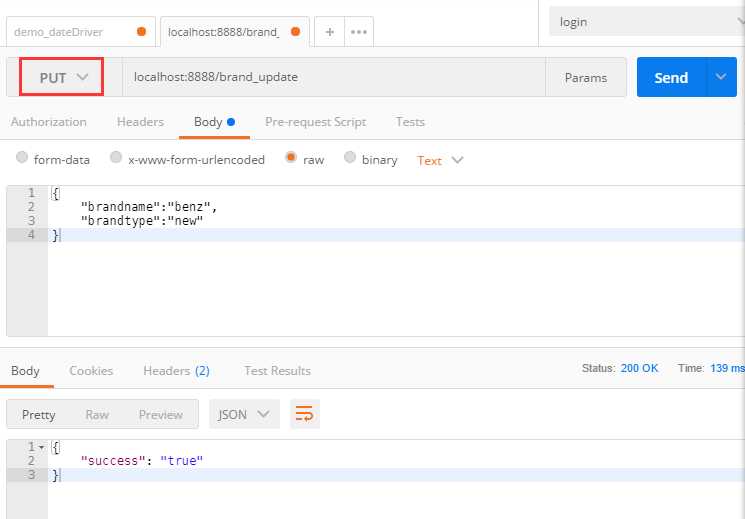Open the response Headers (2) tab
Image resolution: width=745 pixels, height=519 pixels.
[x=176, y=371]
